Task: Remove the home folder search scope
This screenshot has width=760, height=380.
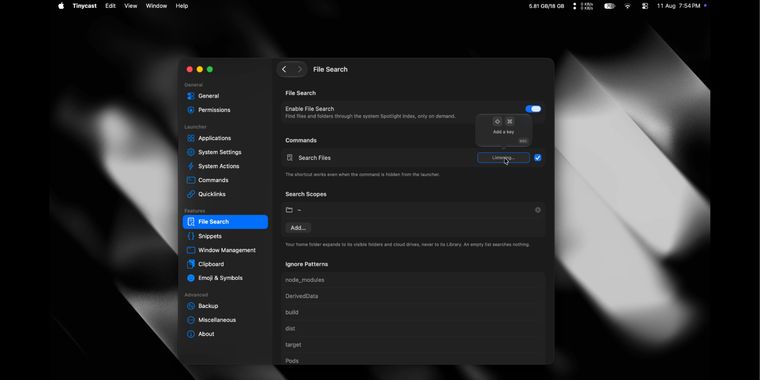Action: 538,210
